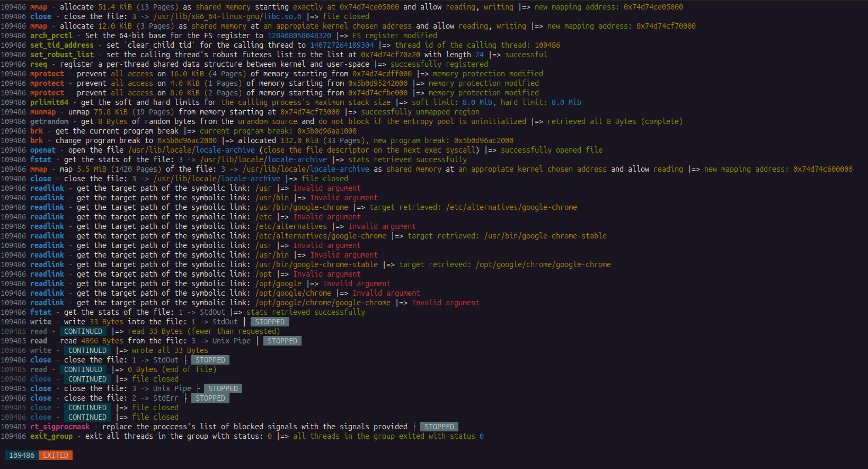Click the munmap syscall name
The width and height of the screenshot is (868, 469).
point(43,112)
